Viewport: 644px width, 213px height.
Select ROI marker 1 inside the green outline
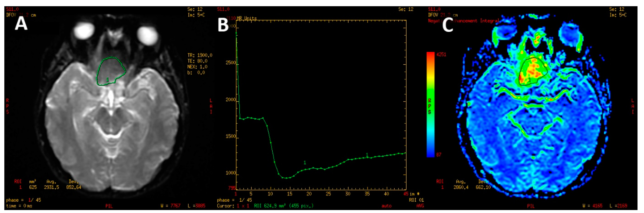107,79
